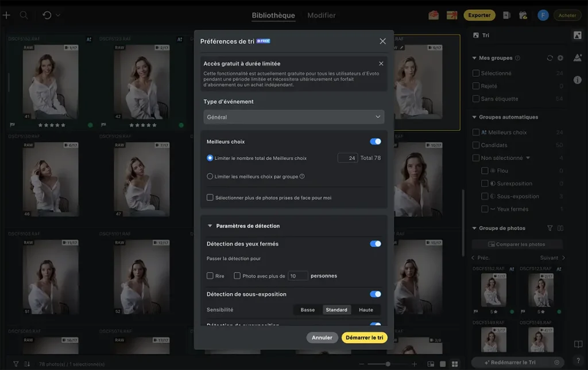
Task: Check the Meilleurs choix group checkbox
Action: click(x=476, y=132)
